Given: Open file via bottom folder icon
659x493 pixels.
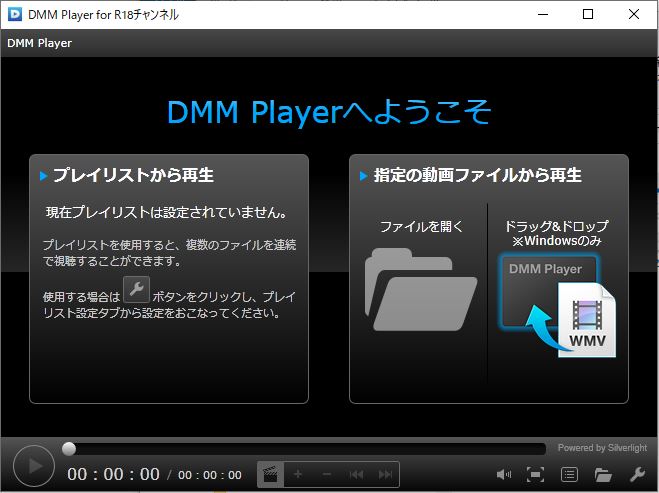Looking at the screenshot, I should 603,475.
